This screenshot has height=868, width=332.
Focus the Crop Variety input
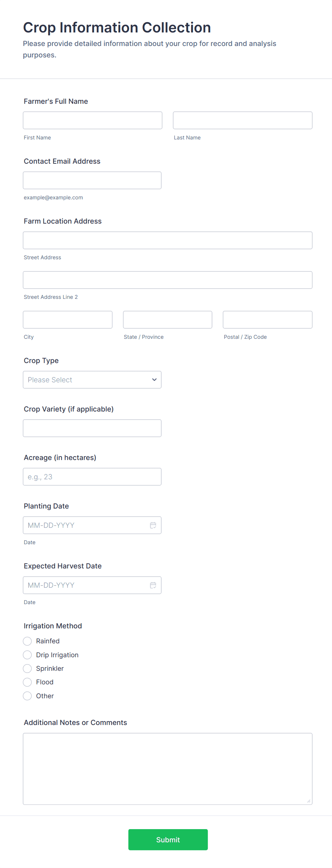coord(92,428)
